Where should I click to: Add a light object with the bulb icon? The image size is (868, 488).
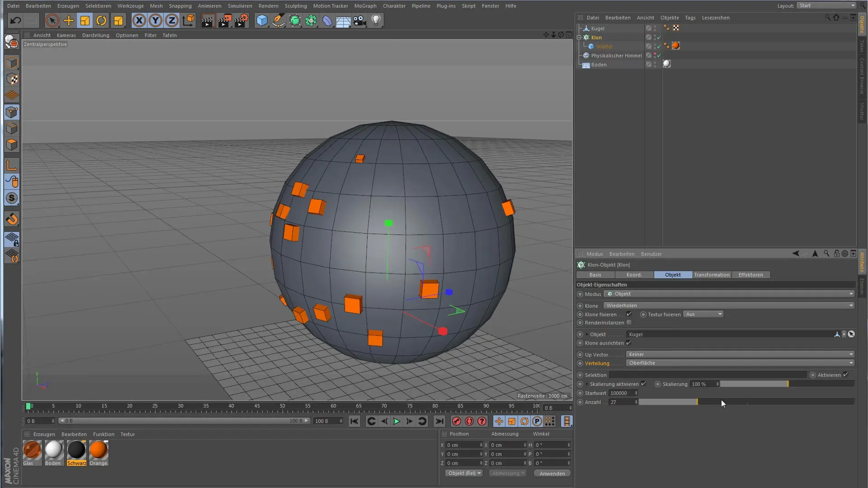376,20
